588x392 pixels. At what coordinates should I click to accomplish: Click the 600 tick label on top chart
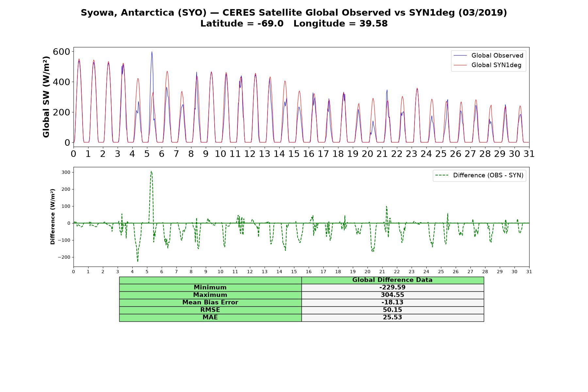pyautogui.click(x=61, y=52)
